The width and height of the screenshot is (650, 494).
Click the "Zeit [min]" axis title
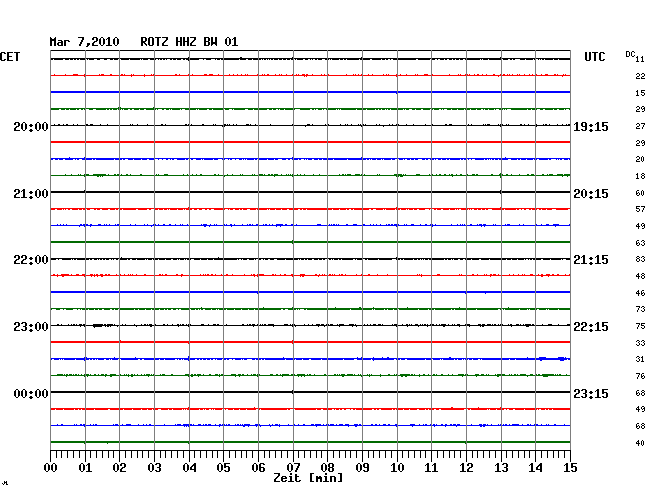[308, 478]
